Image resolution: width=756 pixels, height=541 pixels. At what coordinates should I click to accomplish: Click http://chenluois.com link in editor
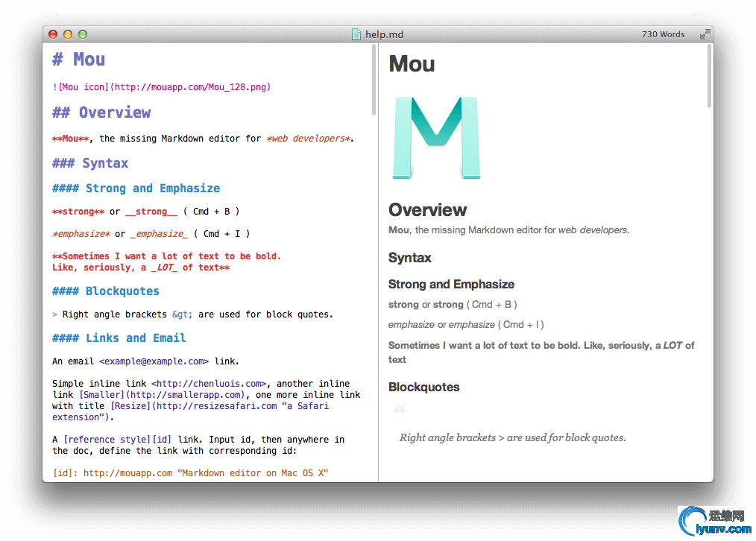point(209,384)
